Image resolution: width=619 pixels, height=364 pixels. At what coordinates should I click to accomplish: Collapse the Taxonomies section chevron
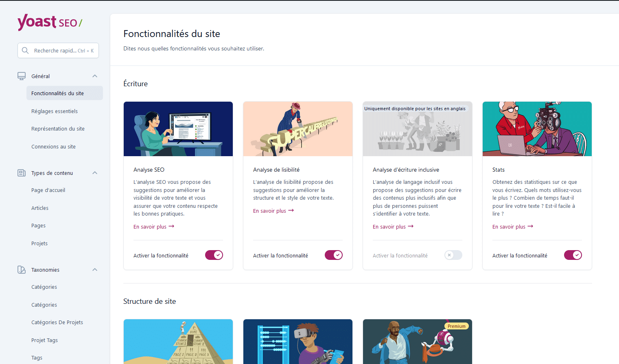[95, 270]
